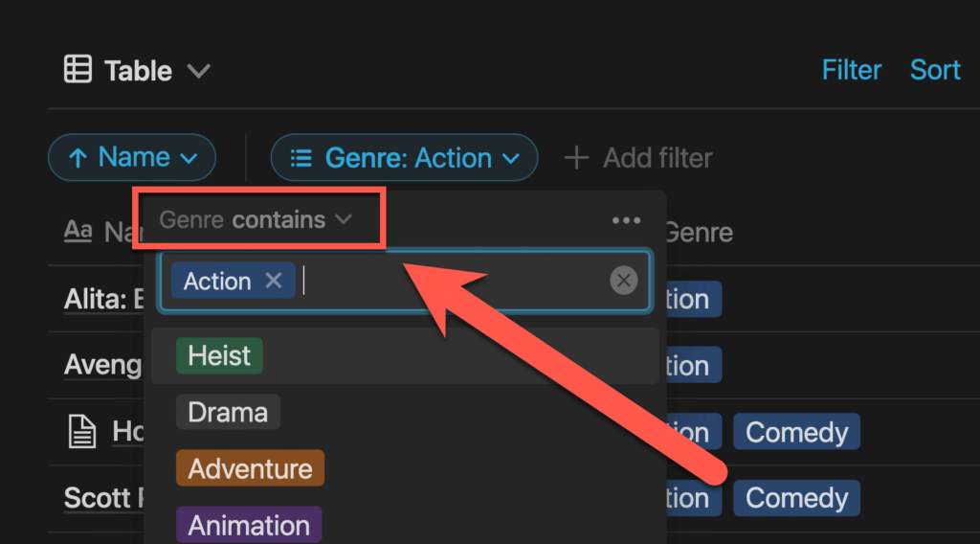Screen dimensions: 980x544
Task: Open the Genre contains condition dropdown
Action: 256,219
